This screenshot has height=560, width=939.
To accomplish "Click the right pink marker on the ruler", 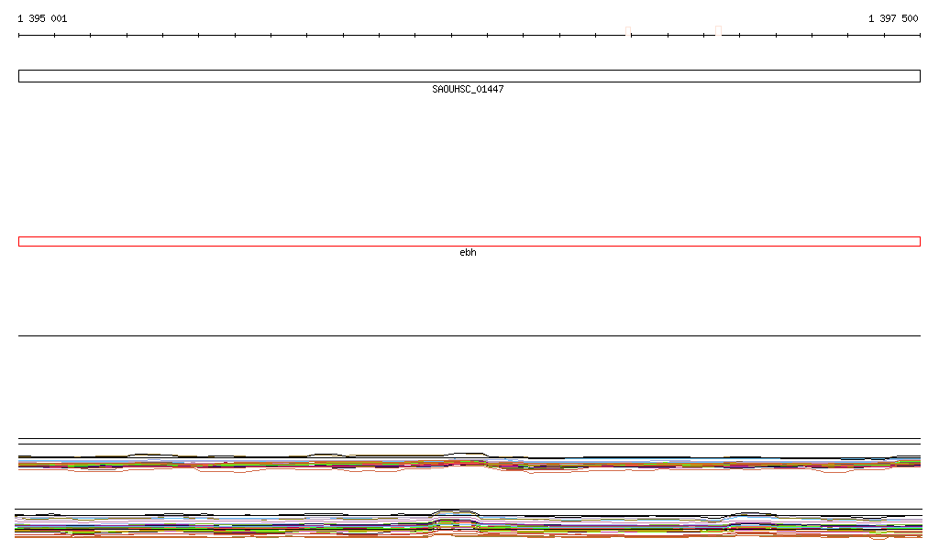I will tap(718, 31).
